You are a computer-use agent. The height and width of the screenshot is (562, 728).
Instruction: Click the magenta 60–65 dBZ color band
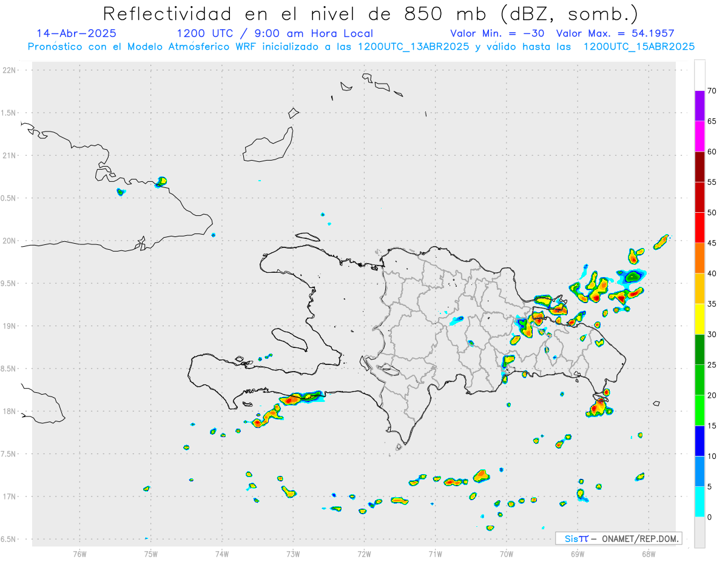pos(699,136)
